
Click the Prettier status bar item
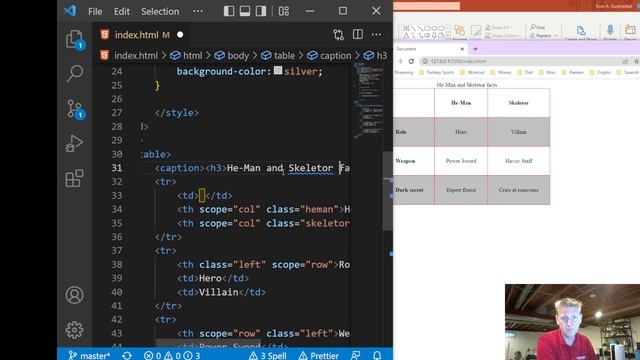pyautogui.click(x=319, y=356)
